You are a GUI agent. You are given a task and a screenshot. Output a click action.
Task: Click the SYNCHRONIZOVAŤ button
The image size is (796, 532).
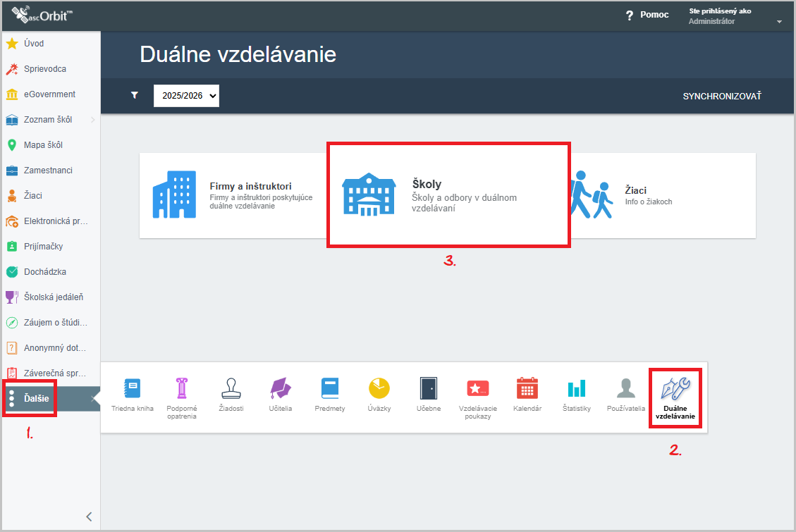[722, 96]
